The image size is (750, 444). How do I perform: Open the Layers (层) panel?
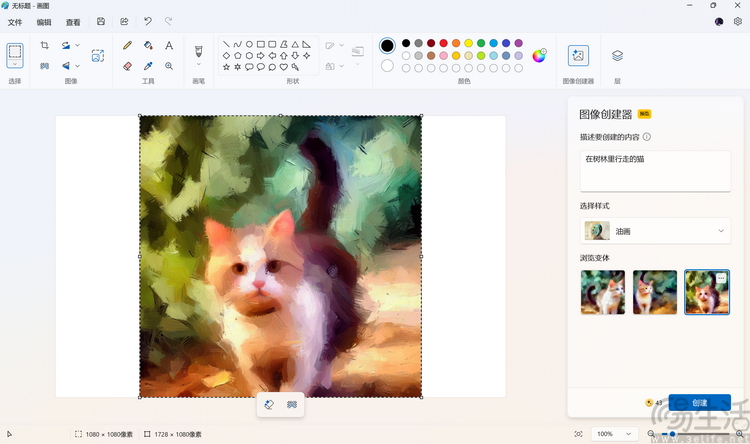pos(617,55)
